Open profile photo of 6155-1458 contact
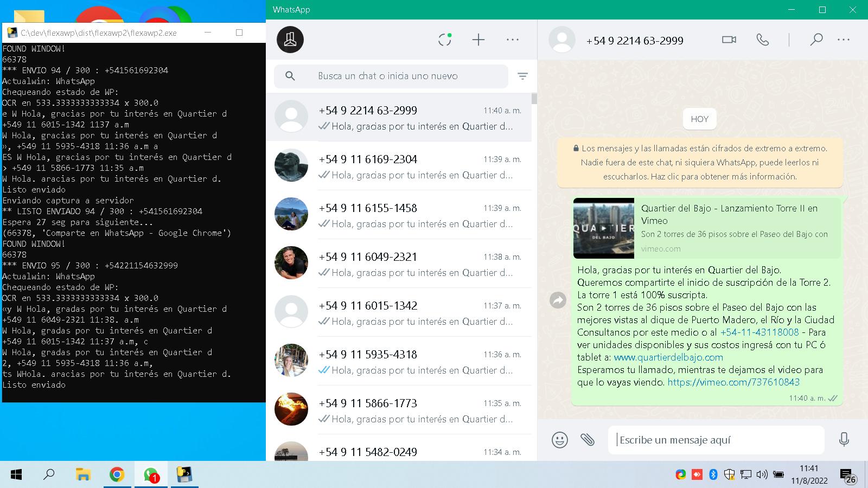868x488 pixels. [x=291, y=214]
